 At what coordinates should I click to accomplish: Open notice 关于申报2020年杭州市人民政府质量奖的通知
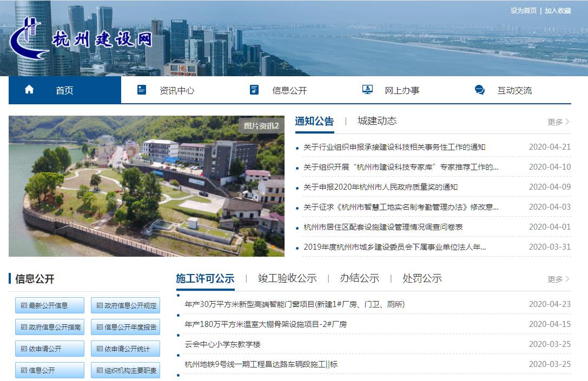pyautogui.click(x=381, y=187)
